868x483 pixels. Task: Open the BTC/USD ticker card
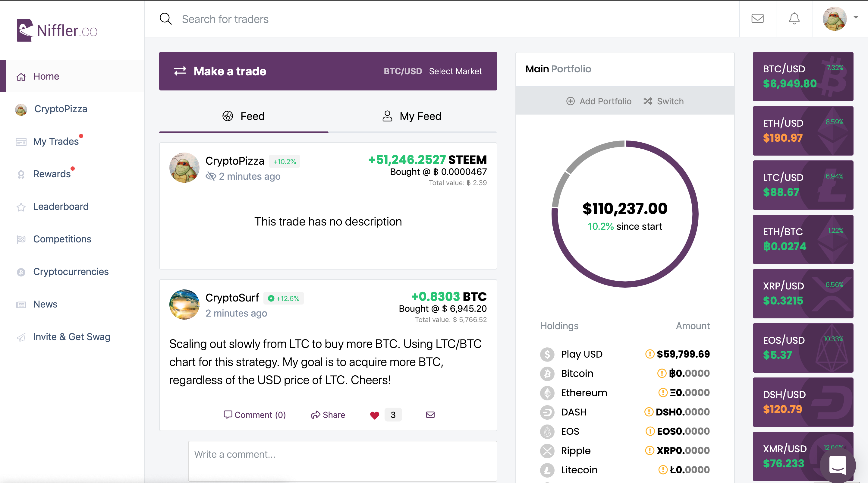pos(803,77)
